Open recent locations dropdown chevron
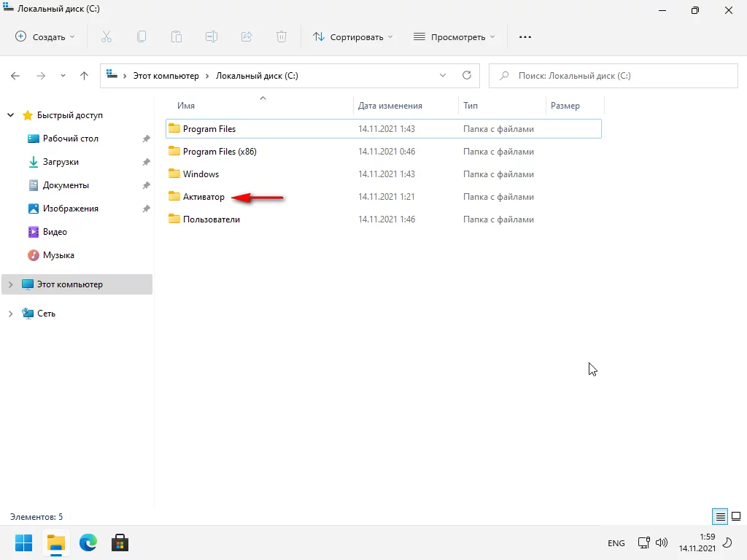 pyautogui.click(x=63, y=76)
